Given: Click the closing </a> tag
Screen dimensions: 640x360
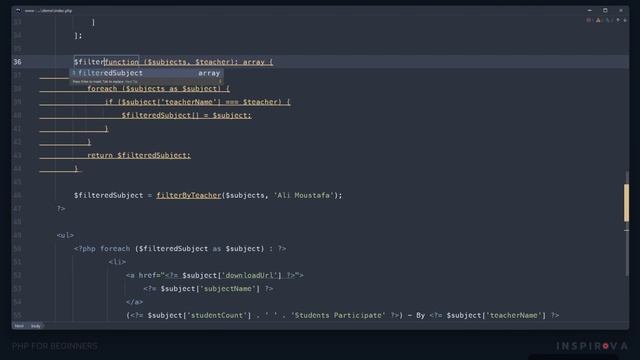Looking at the screenshot, I should (134, 302).
